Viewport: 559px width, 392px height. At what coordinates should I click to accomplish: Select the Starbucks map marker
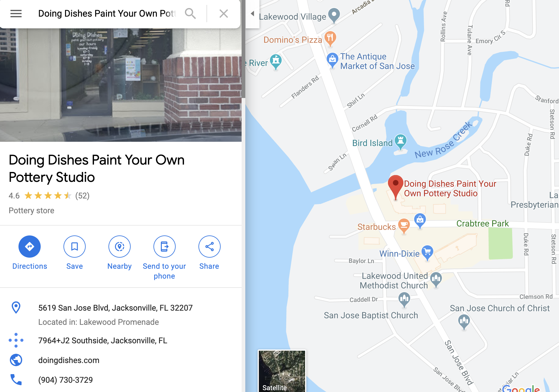click(x=404, y=226)
